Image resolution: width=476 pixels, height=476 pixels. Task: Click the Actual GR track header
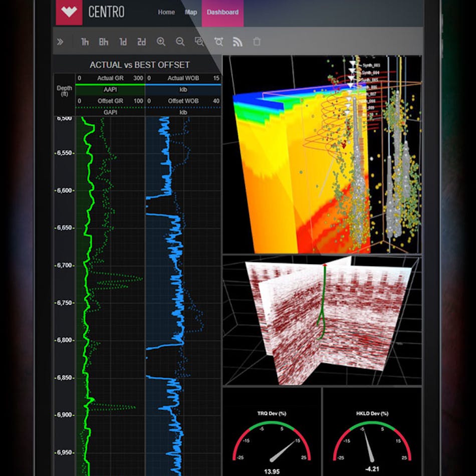point(110,78)
